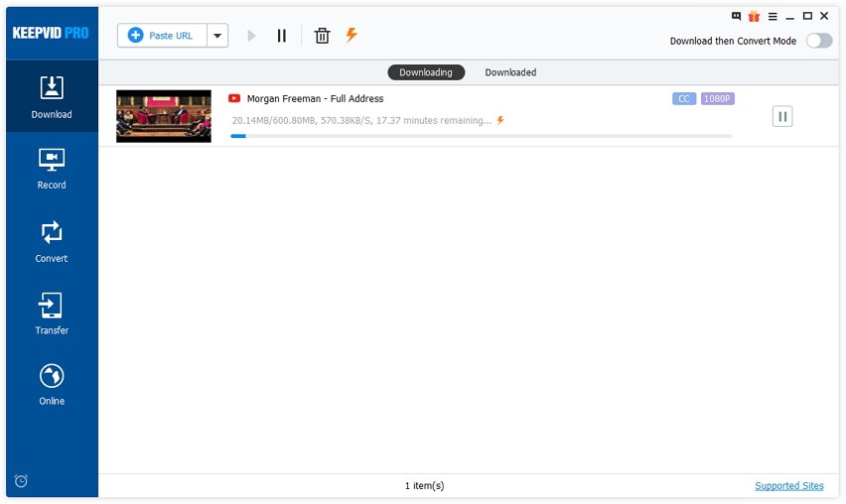
Task: Click the Paste URL button
Action: pos(162,36)
